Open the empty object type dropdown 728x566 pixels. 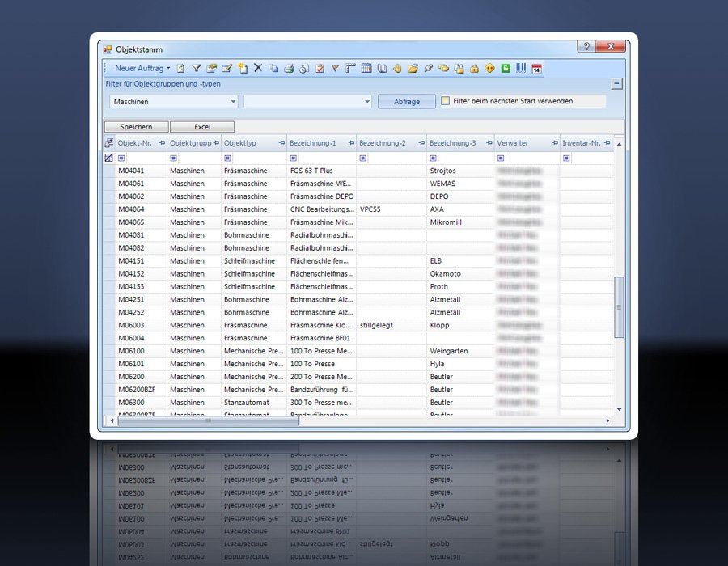coord(367,102)
